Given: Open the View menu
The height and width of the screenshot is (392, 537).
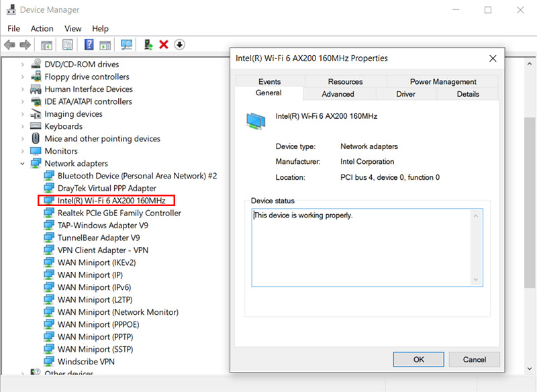Looking at the screenshot, I should [x=73, y=28].
